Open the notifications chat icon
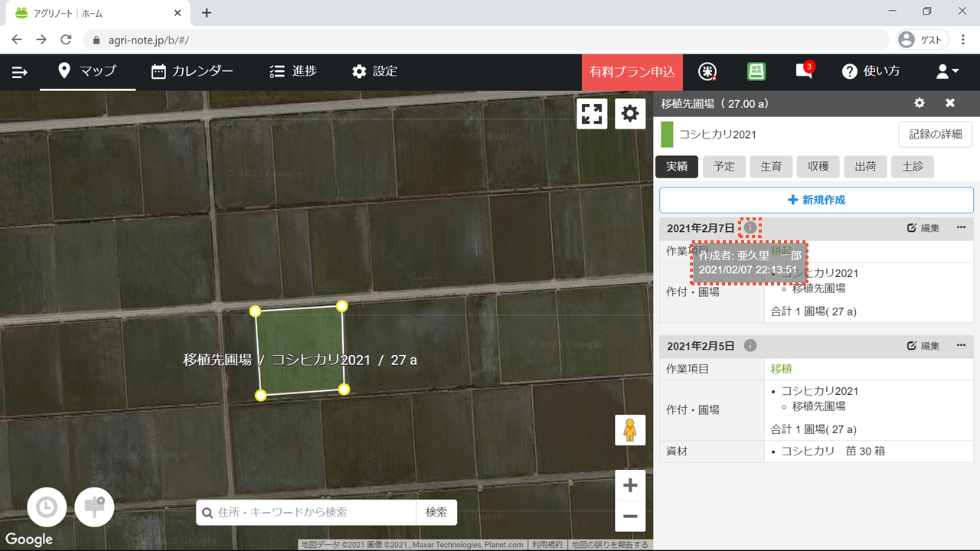Viewport: 980px width, 551px height. coord(804,71)
